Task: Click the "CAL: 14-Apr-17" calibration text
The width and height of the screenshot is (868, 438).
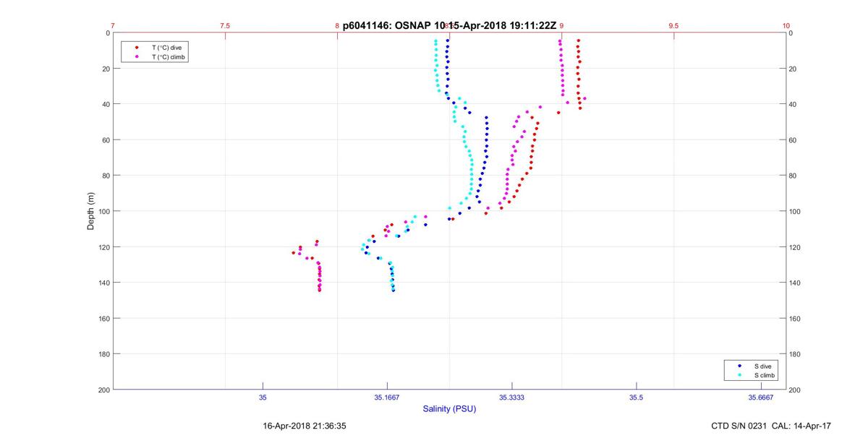Action: tap(801, 426)
